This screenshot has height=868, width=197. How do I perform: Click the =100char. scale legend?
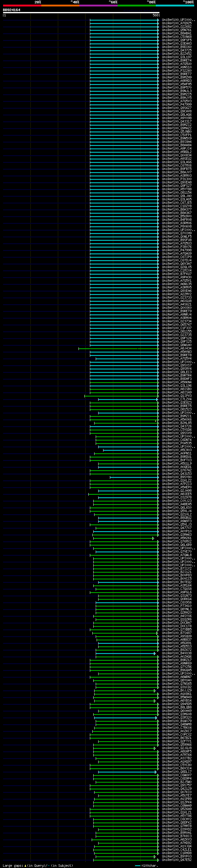tap(147, 866)
